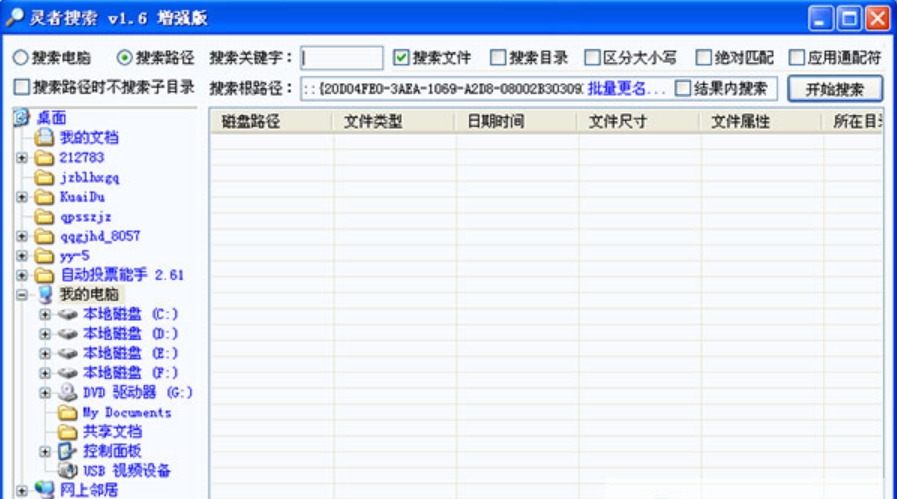
Task: Expand the 本地磁盘 (D:) node
Action: (45, 334)
